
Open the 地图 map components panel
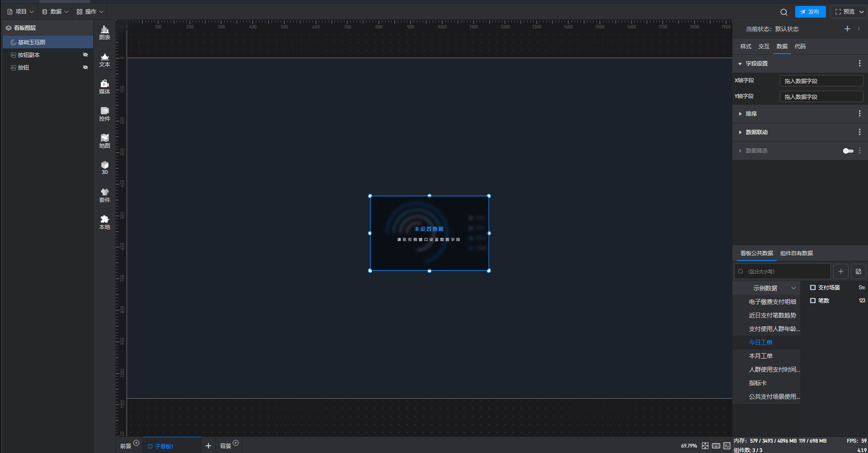[104, 141]
